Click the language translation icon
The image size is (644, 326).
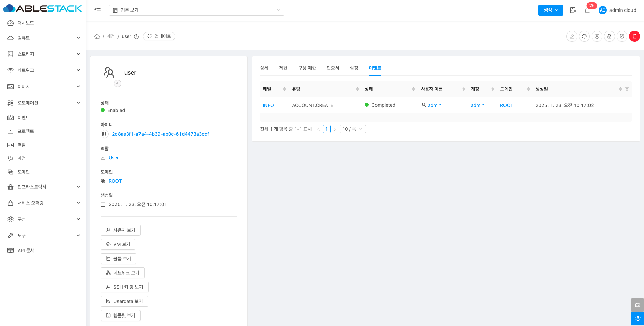[x=573, y=10]
